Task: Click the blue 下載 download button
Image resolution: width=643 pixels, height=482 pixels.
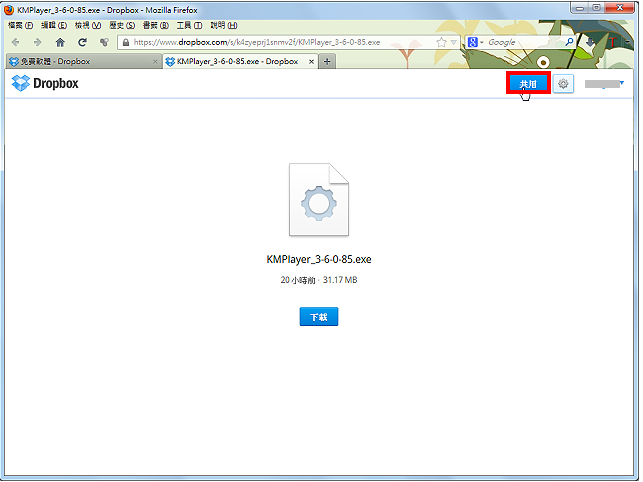Action: pyautogui.click(x=319, y=317)
